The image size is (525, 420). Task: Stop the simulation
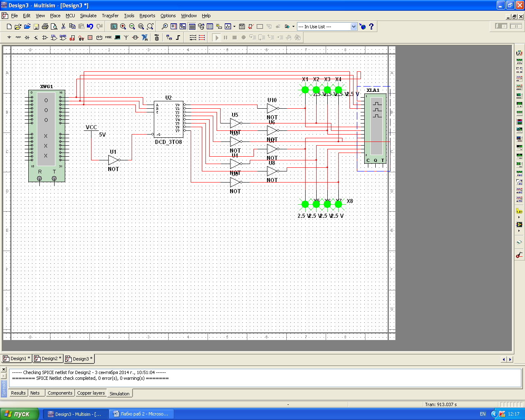(235, 37)
